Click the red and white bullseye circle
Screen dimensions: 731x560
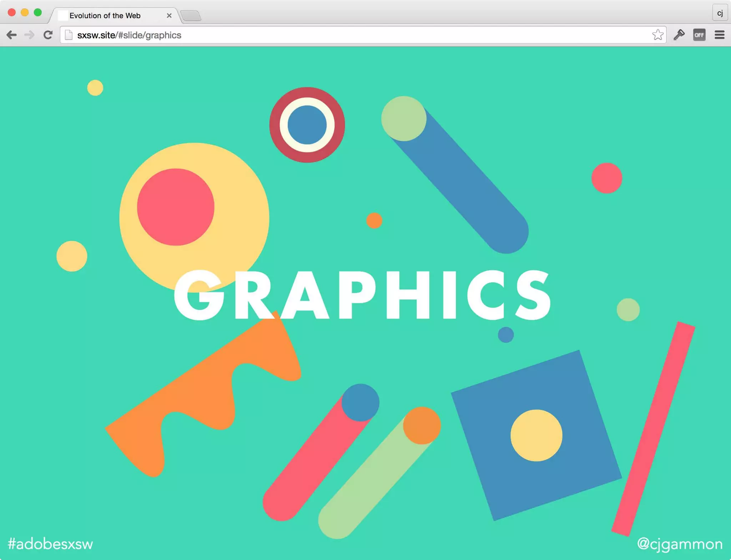point(307,125)
